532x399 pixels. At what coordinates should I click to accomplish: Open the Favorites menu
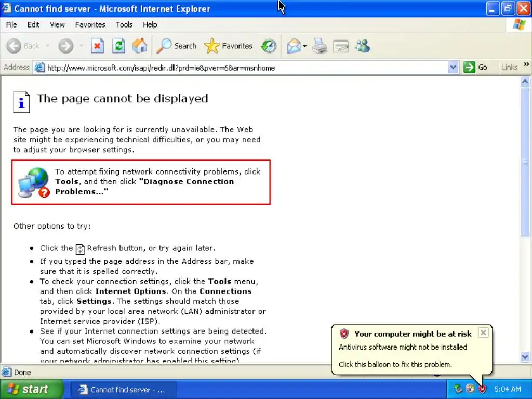(x=90, y=25)
